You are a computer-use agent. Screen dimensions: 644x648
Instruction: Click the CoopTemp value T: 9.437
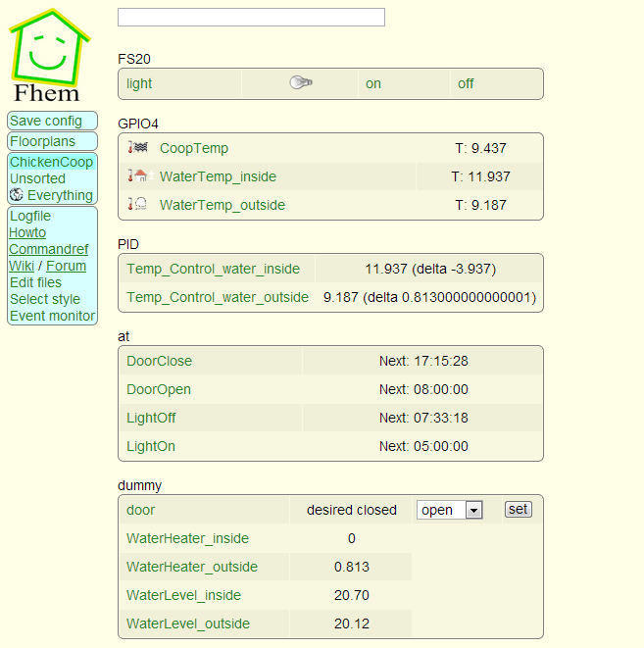click(x=480, y=148)
